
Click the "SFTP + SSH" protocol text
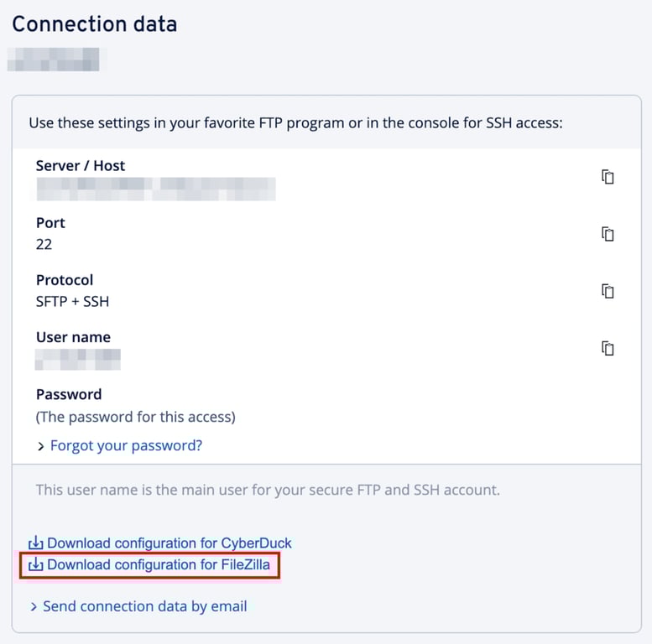[72, 301]
